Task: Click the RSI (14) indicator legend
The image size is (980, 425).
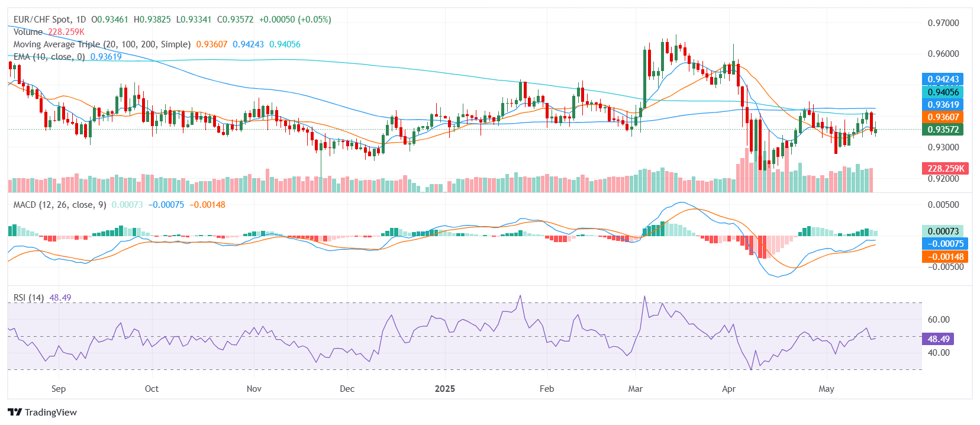Action: point(28,298)
